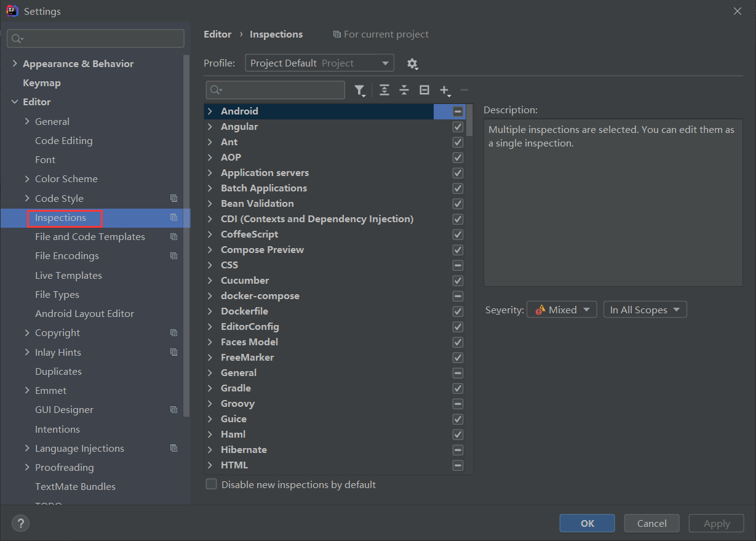Expand the HTML inspections group
Screen dimensions: 756x541
[210, 465]
